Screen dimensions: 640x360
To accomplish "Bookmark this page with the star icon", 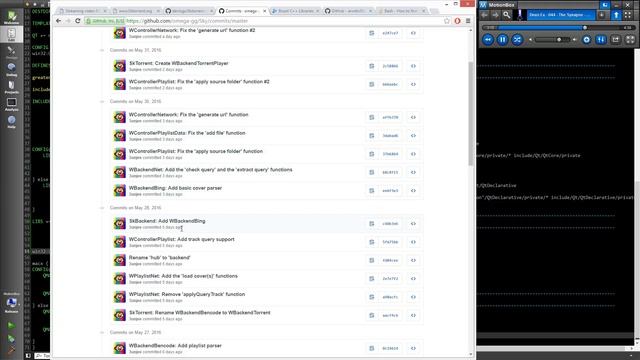I will [447, 21].
